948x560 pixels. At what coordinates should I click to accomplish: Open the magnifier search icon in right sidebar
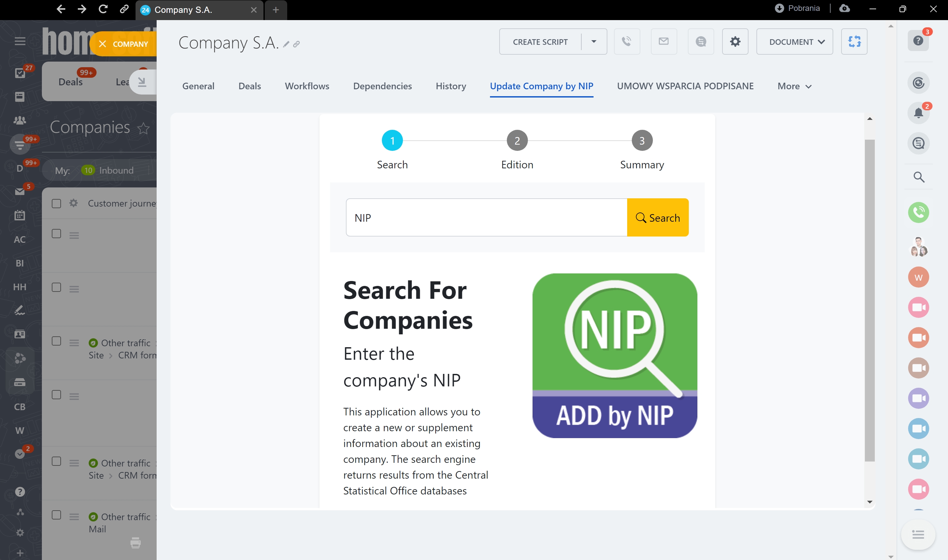coord(919,177)
